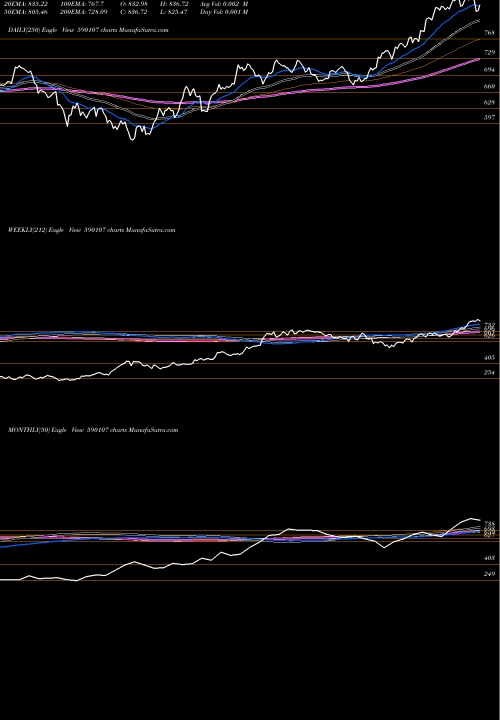
Task: Click the 200EMA value label
Action: 84,12
